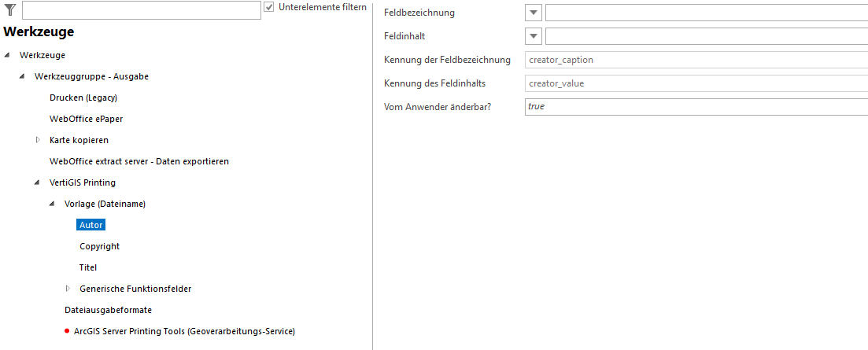Select the Titel tree item
Image resolution: width=868 pixels, height=350 pixels.
point(88,267)
